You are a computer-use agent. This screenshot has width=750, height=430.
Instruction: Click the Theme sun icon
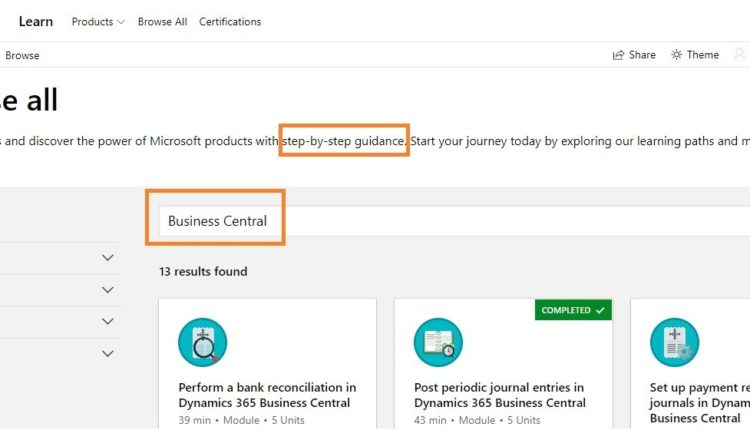tap(677, 55)
